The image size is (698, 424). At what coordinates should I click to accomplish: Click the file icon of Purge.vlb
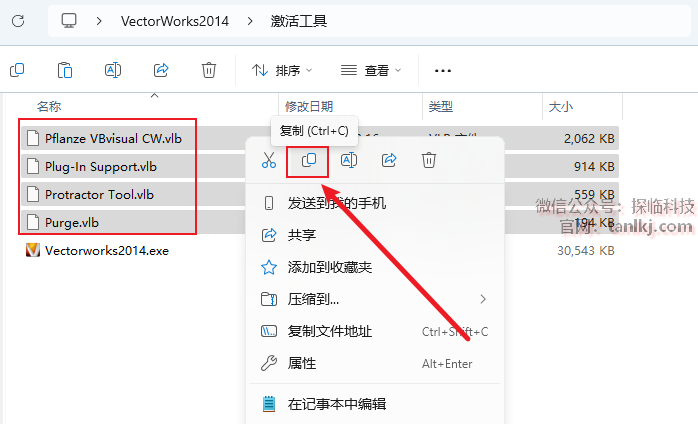32,222
